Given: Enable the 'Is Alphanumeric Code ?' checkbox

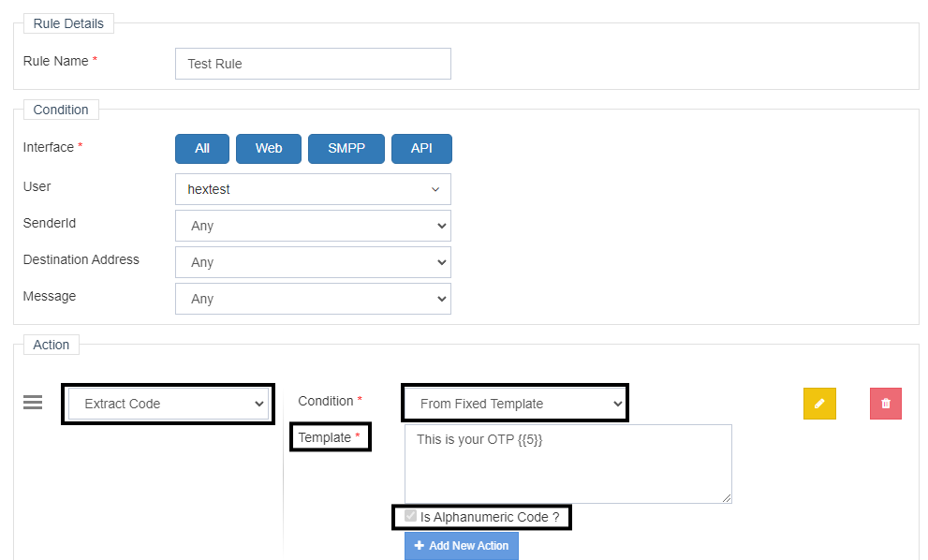Looking at the screenshot, I should point(410,516).
